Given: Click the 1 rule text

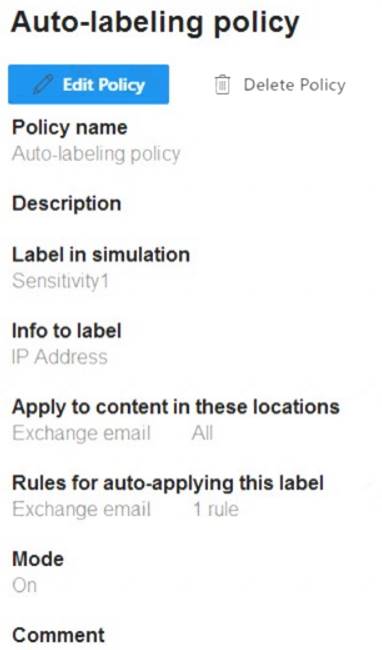Looking at the screenshot, I should coord(216,509).
